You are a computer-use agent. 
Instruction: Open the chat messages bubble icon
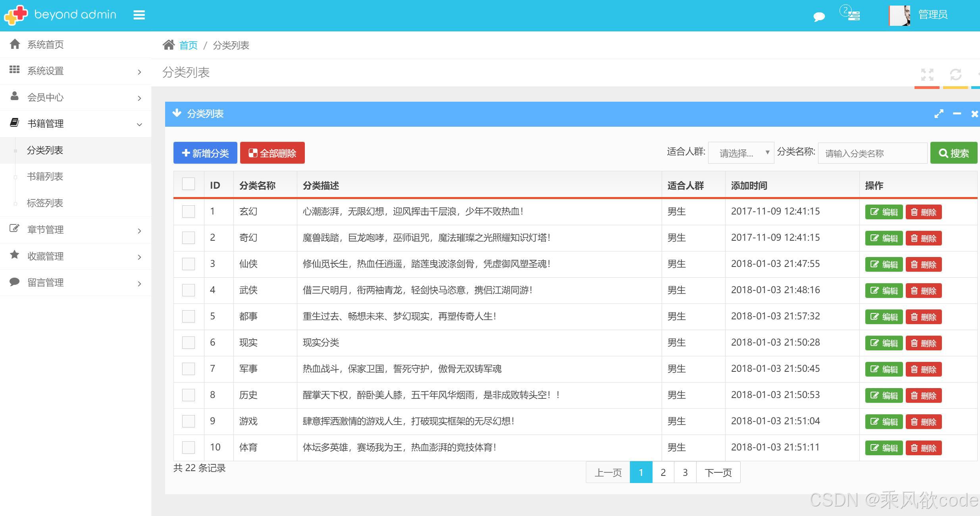[819, 16]
